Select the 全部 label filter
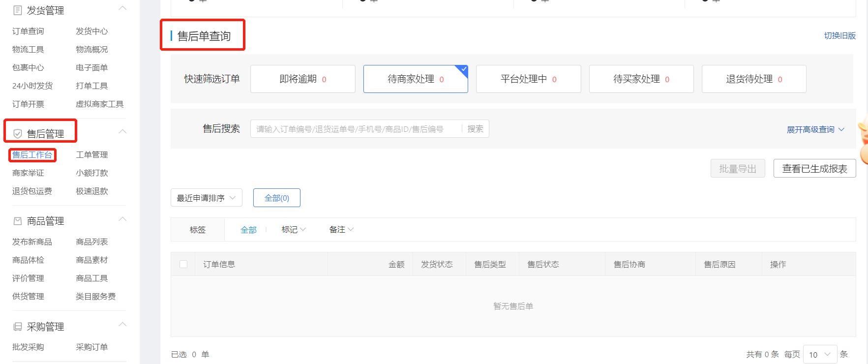The width and height of the screenshot is (868, 364). [248, 230]
